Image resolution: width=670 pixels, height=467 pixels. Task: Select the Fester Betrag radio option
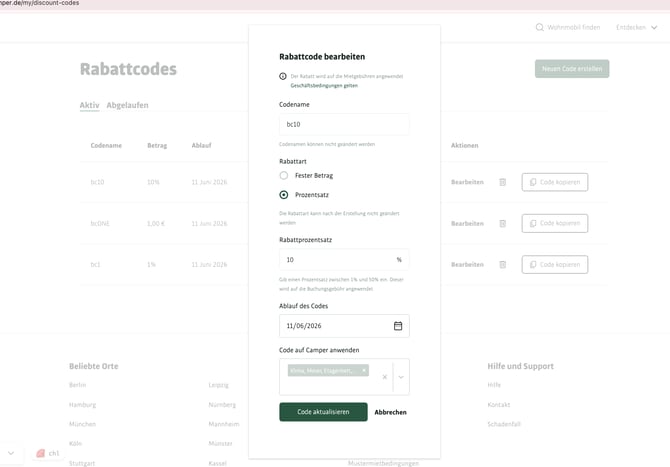pos(284,176)
